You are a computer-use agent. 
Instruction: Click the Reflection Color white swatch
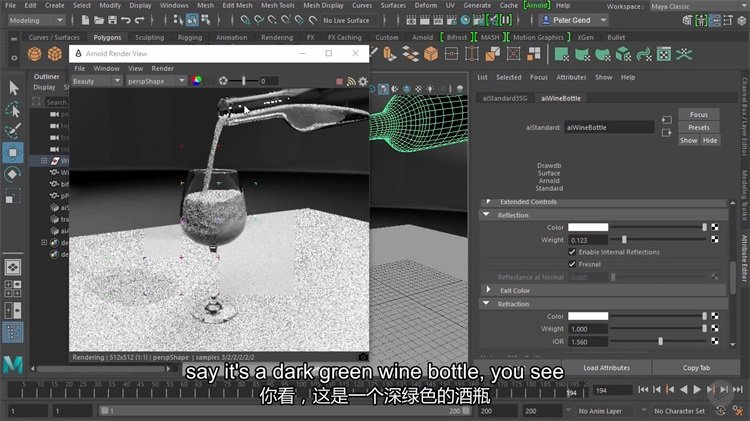click(588, 227)
